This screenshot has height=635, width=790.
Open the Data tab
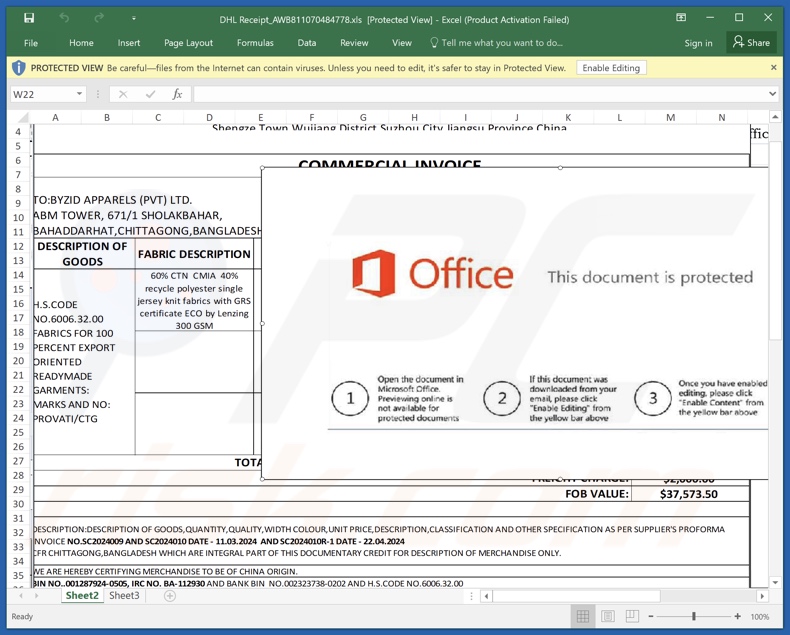point(307,43)
